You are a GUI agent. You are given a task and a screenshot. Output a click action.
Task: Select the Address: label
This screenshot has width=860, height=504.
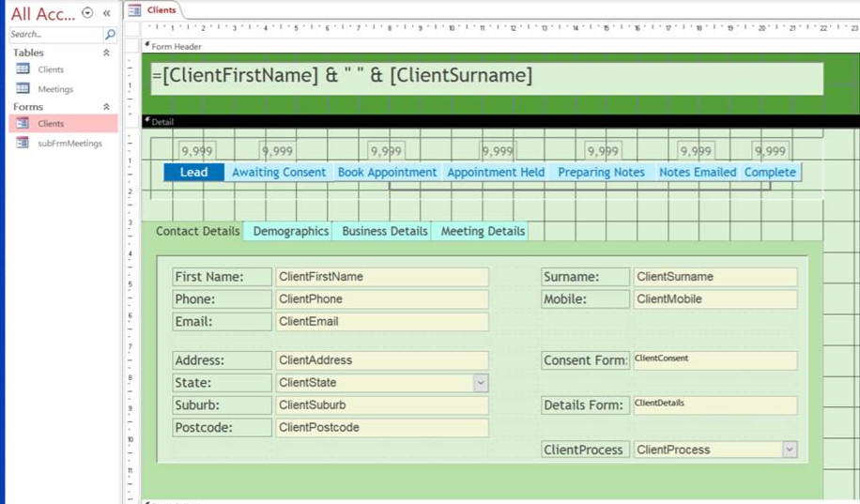[223, 360]
